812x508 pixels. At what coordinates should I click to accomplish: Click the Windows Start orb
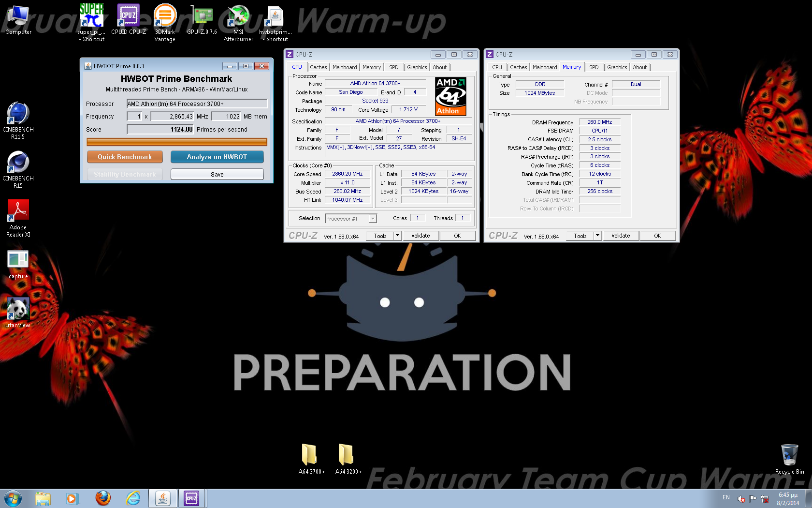(13, 498)
